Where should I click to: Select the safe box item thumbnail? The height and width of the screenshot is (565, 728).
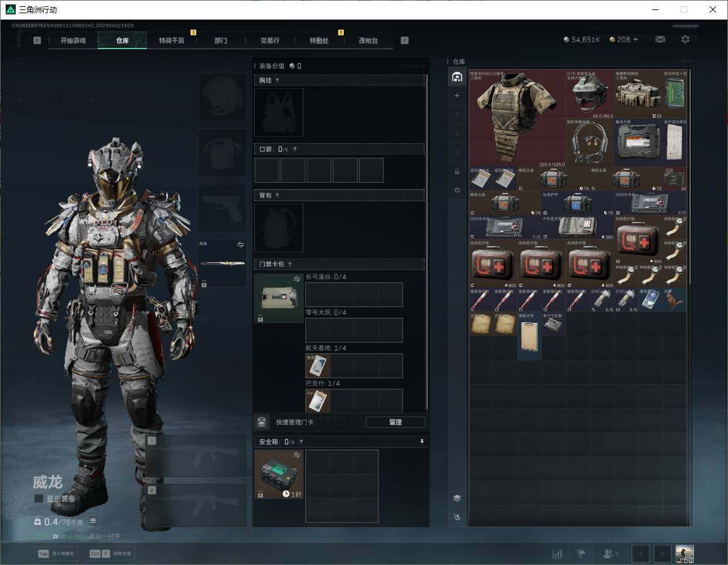click(x=279, y=474)
